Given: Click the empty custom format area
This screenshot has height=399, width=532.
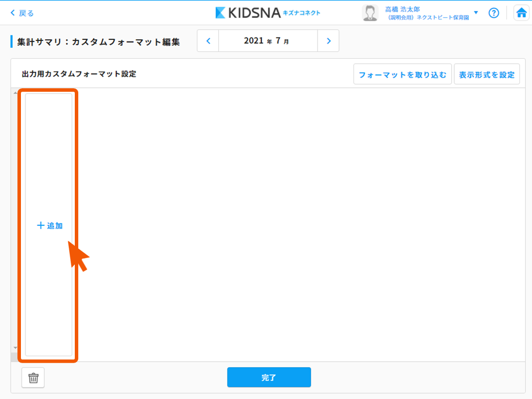Looking at the screenshot, I should point(299,224).
